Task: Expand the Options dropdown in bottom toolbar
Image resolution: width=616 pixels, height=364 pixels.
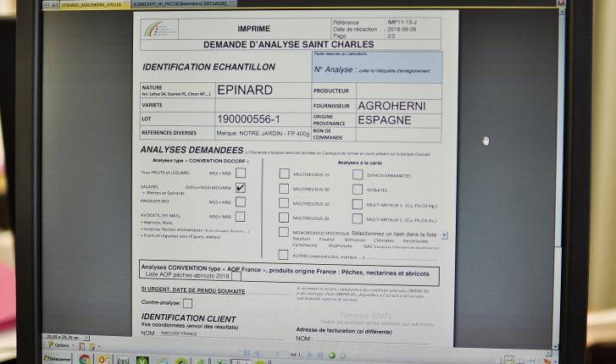Action: pyautogui.click(x=61, y=345)
